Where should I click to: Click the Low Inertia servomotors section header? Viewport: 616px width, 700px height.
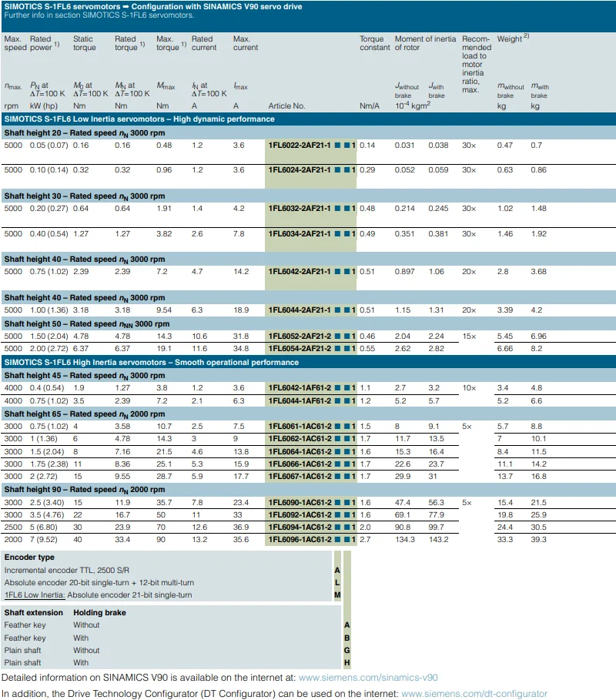(139, 119)
